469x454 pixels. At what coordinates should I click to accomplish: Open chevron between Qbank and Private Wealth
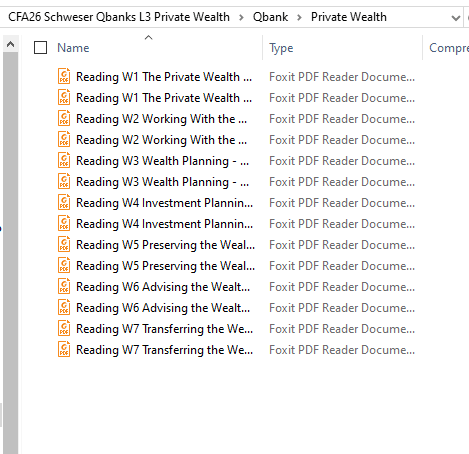pyautogui.click(x=299, y=17)
